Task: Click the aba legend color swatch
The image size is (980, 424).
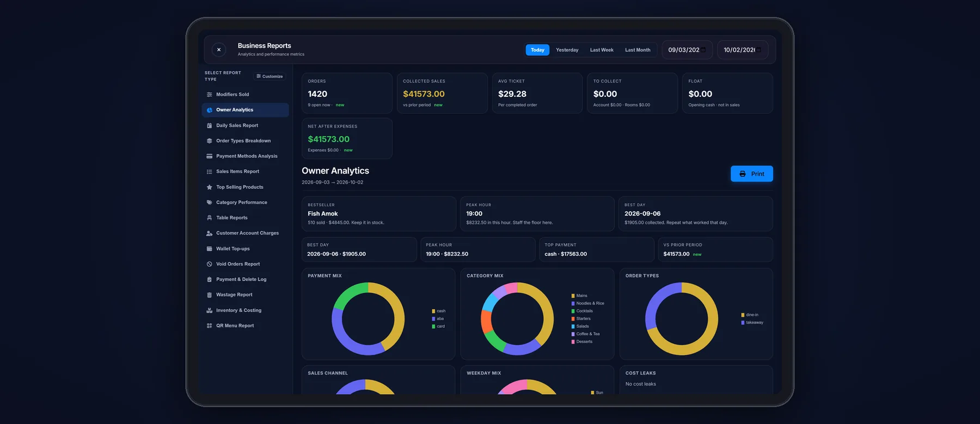Action: click(x=433, y=319)
